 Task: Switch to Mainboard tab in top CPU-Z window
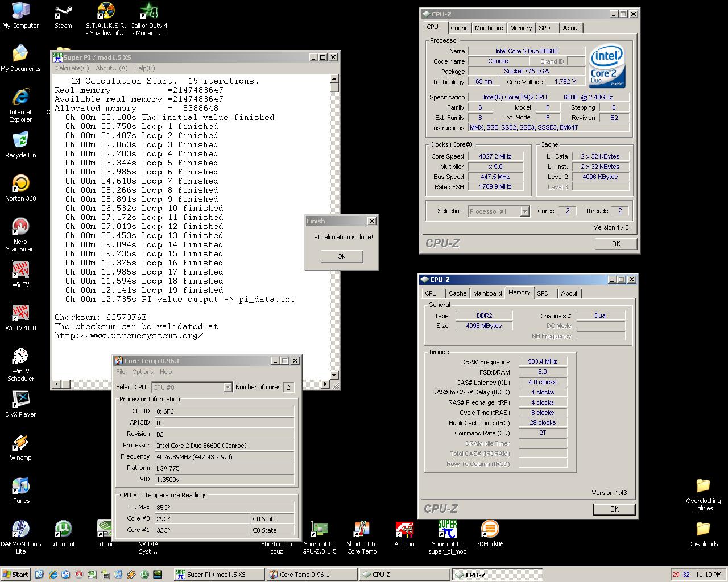[x=489, y=28]
